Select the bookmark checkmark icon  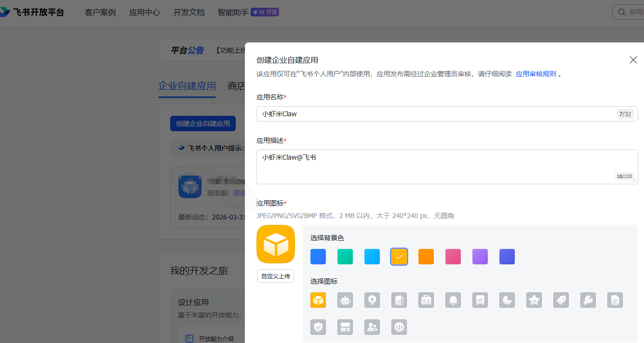(480, 300)
